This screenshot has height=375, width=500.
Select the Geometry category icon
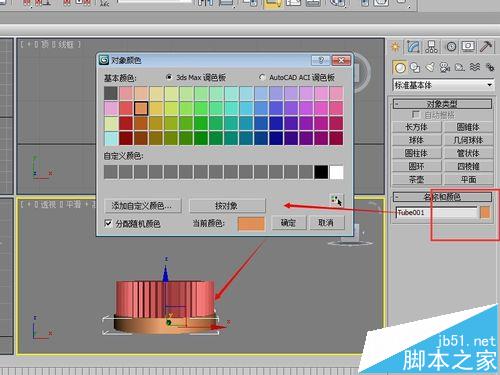tap(400, 67)
